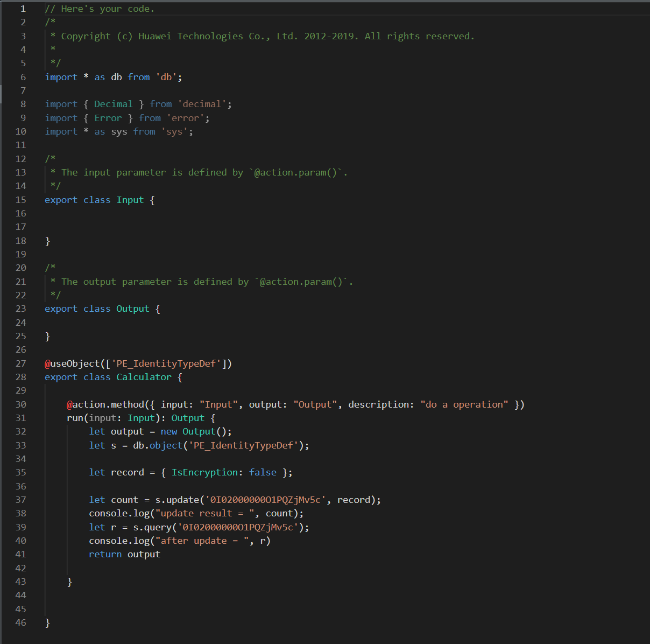Click "The output parameter is defined by" comment
Image resolution: width=650 pixels, height=644 pixels.
pos(155,282)
